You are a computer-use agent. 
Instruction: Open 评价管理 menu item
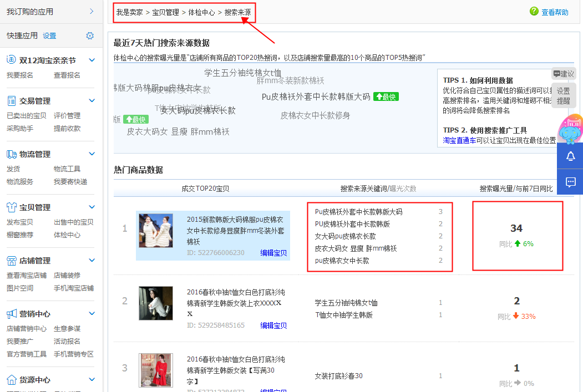point(67,115)
